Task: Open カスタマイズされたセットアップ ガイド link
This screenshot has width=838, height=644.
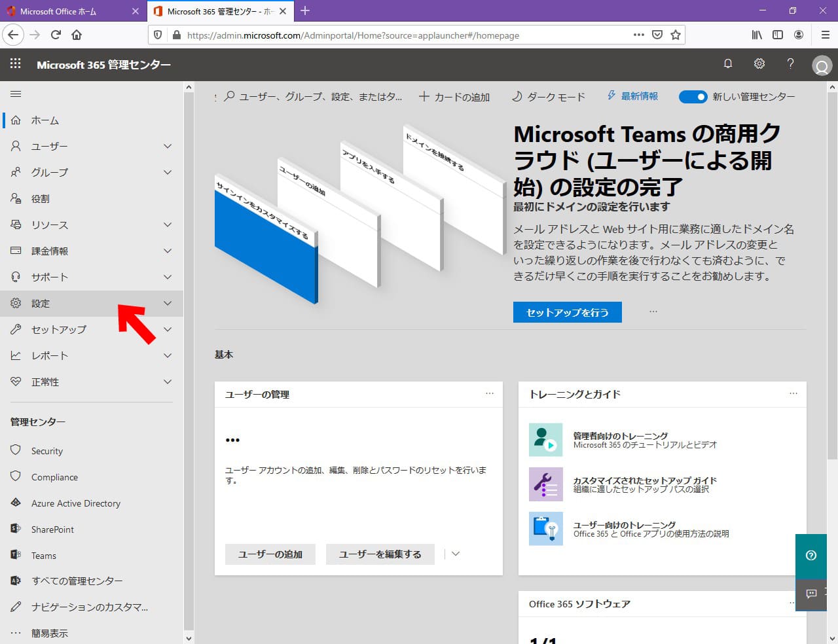Action: (x=645, y=480)
